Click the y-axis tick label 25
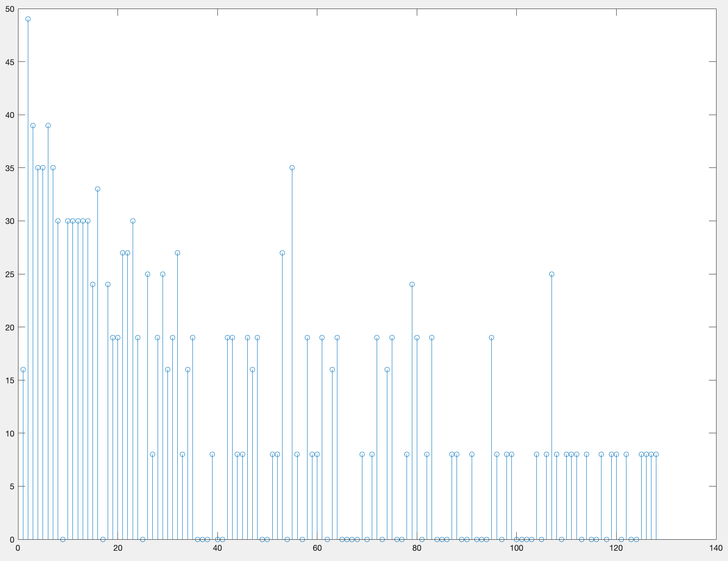728x561 pixels. click(x=9, y=274)
